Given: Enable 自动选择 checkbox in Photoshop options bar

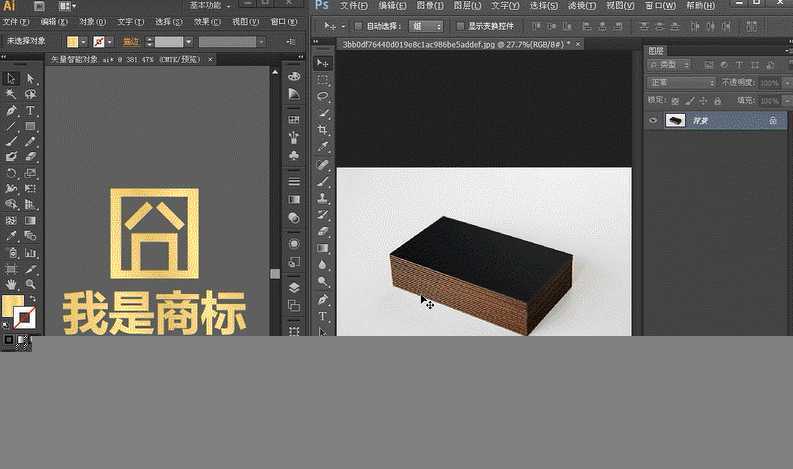Looking at the screenshot, I should [x=358, y=26].
